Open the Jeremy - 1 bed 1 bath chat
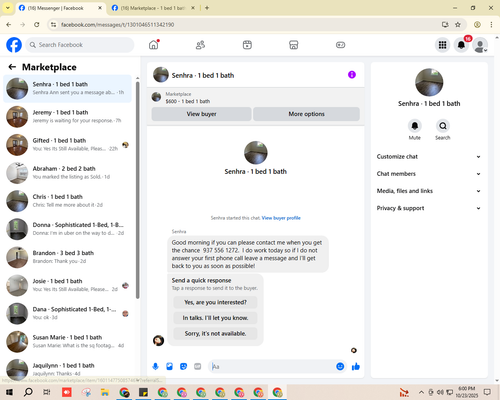 (67, 117)
